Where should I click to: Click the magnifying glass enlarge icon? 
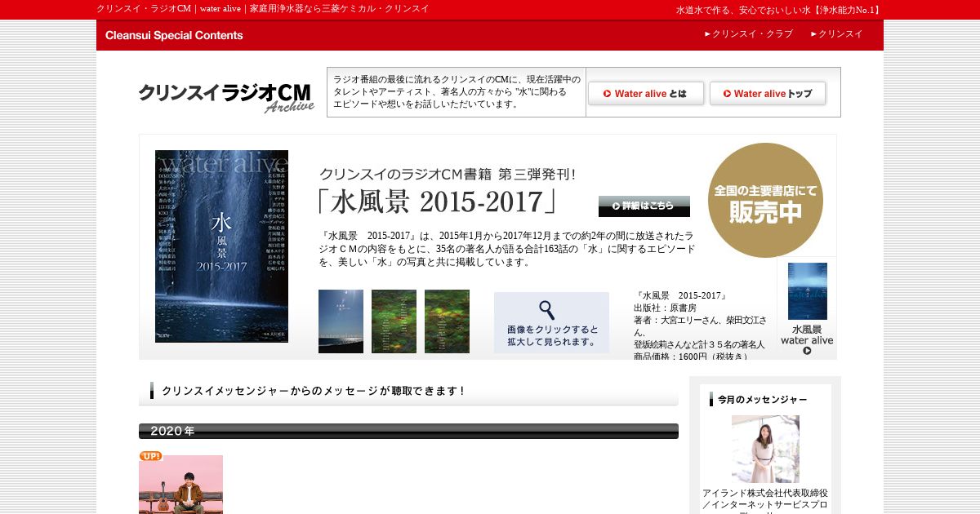coord(547,310)
